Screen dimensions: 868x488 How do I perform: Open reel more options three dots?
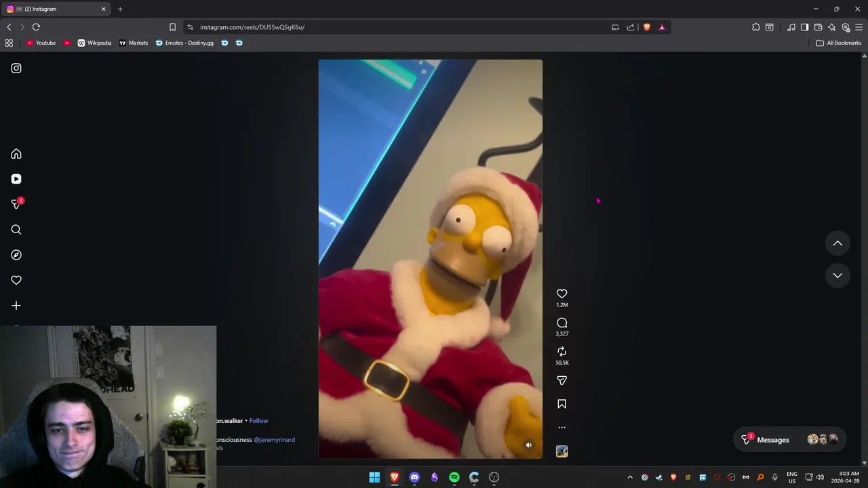(561, 428)
